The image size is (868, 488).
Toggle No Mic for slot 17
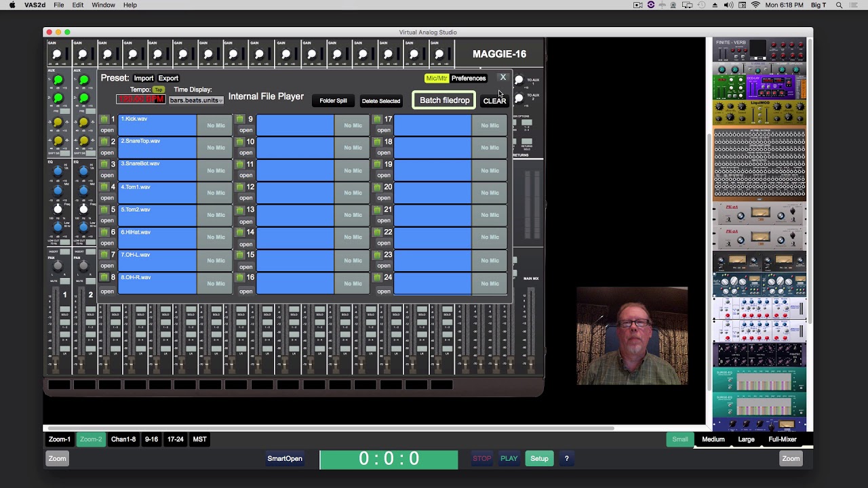pos(490,125)
